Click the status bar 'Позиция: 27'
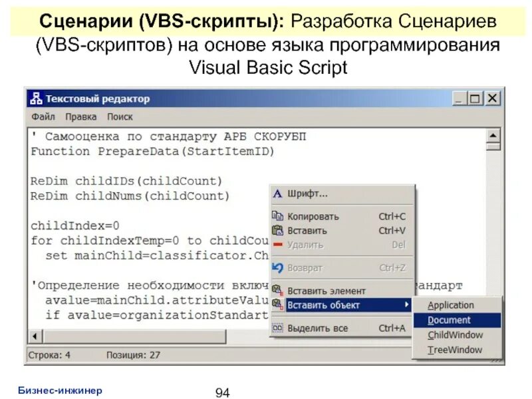The image size is (532, 399). 133,355
